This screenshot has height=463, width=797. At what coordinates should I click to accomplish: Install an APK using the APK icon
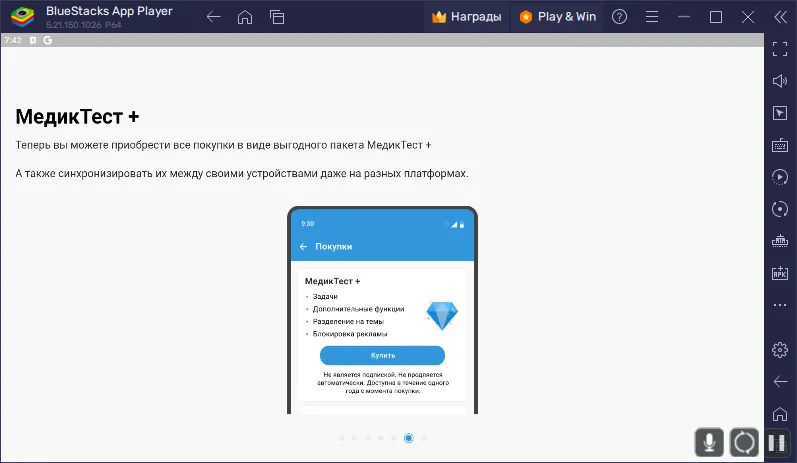click(780, 273)
